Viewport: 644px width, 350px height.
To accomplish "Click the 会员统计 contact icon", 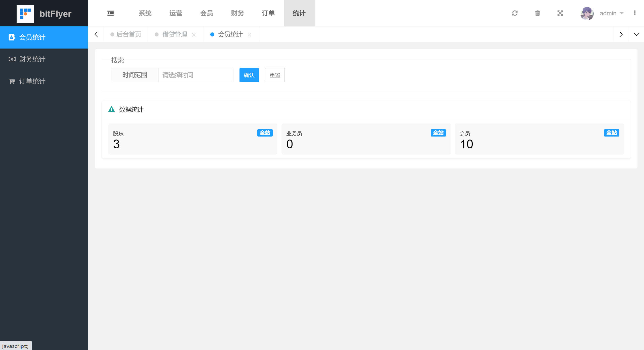I will click(x=12, y=37).
